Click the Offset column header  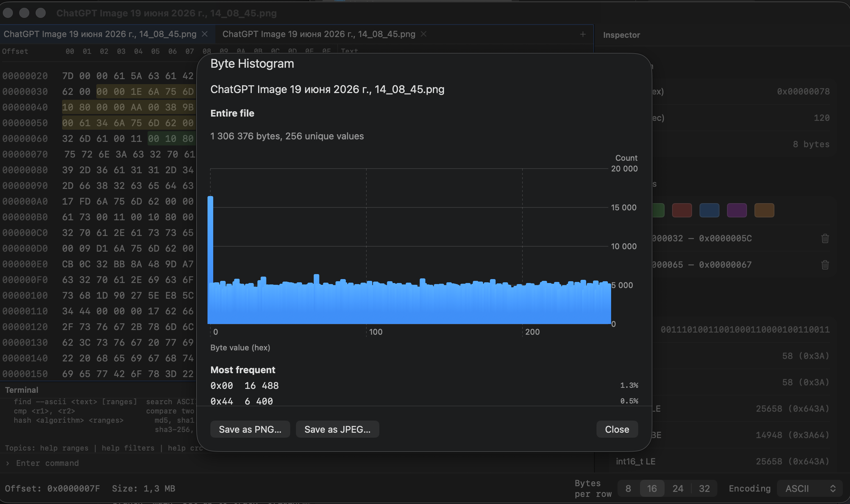[15, 51]
